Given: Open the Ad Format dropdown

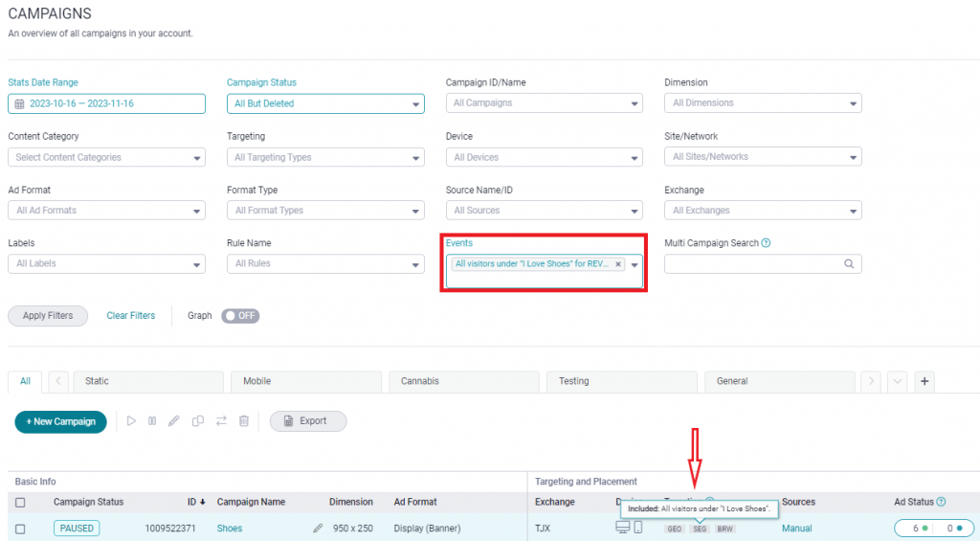Looking at the screenshot, I should coord(107,211).
